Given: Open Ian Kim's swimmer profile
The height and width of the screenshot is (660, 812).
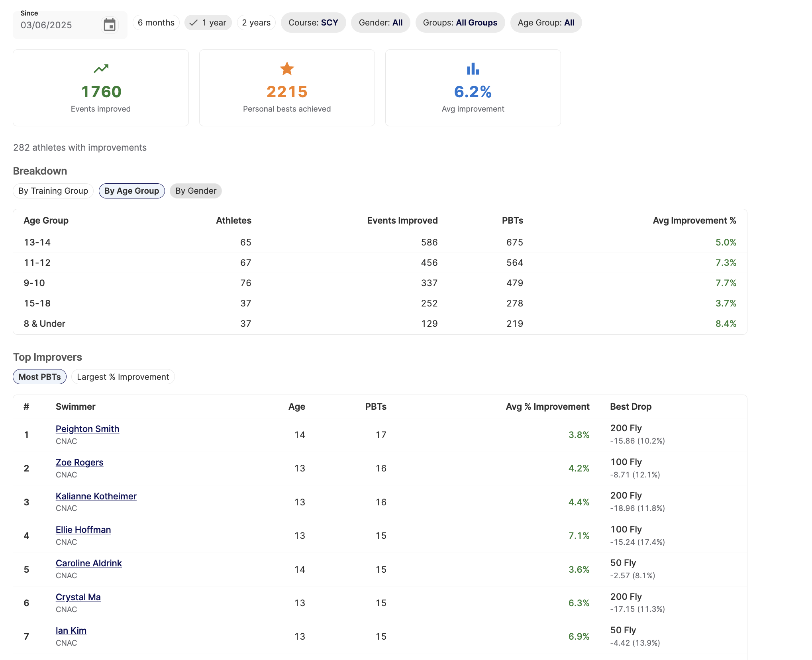Looking at the screenshot, I should [x=71, y=631].
